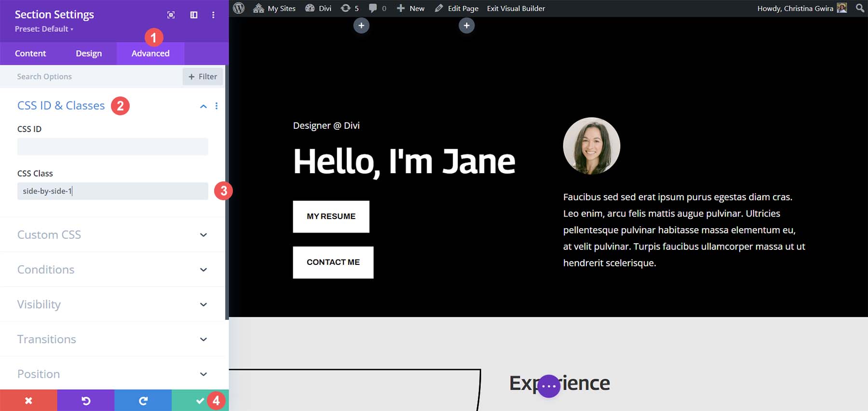Screen dimensions: 868x411
Task: Click the admin bar search magnifier icon
Action: click(x=860, y=8)
